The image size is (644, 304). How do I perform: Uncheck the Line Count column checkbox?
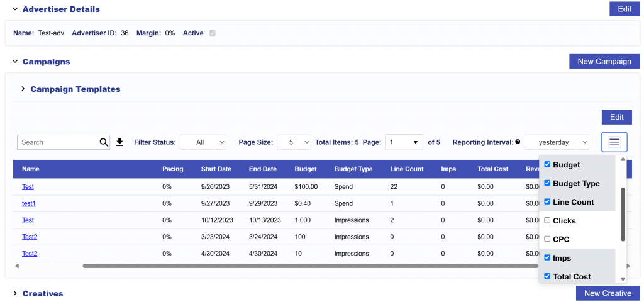(x=547, y=202)
